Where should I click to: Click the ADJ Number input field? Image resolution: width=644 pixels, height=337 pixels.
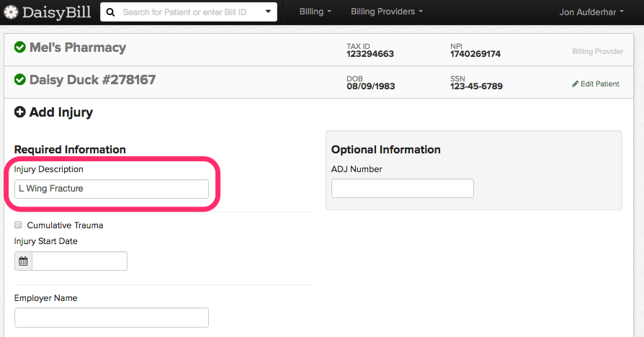pos(403,189)
